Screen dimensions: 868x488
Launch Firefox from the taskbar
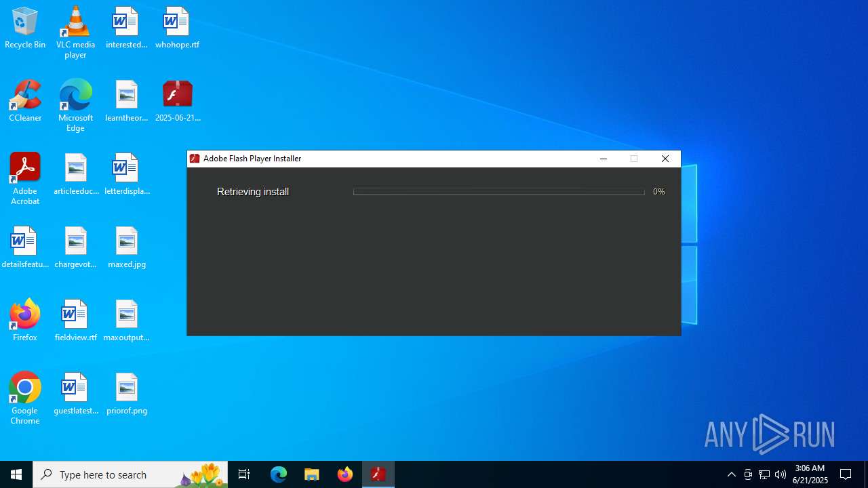pyautogui.click(x=345, y=474)
